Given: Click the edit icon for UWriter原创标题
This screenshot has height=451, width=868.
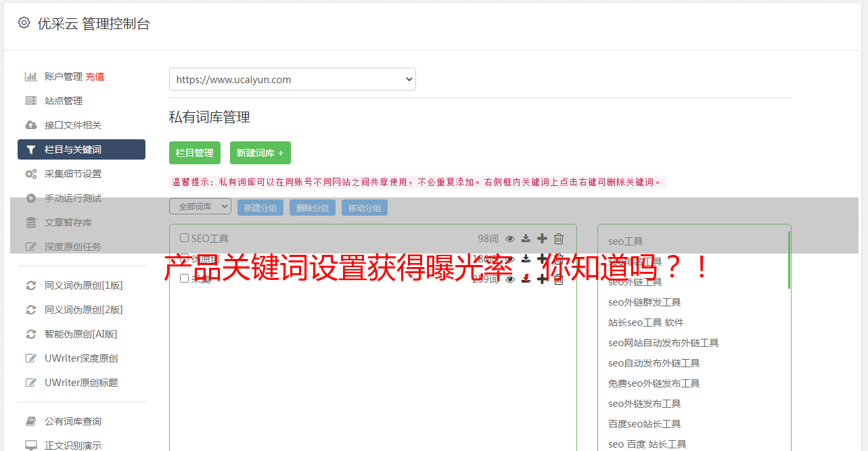Looking at the screenshot, I should [x=31, y=383].
